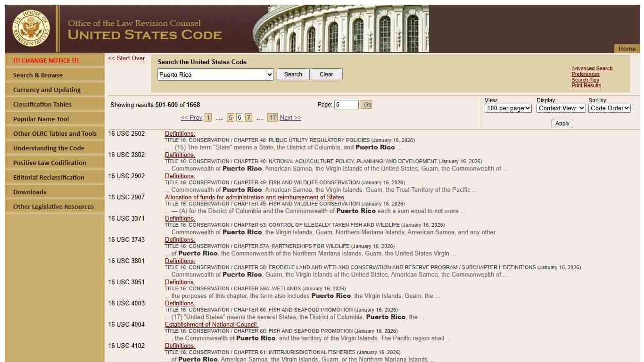Open the search query dropdown arrow
Viewport: 644px width, 362px height.
click(x=269, y=74)
